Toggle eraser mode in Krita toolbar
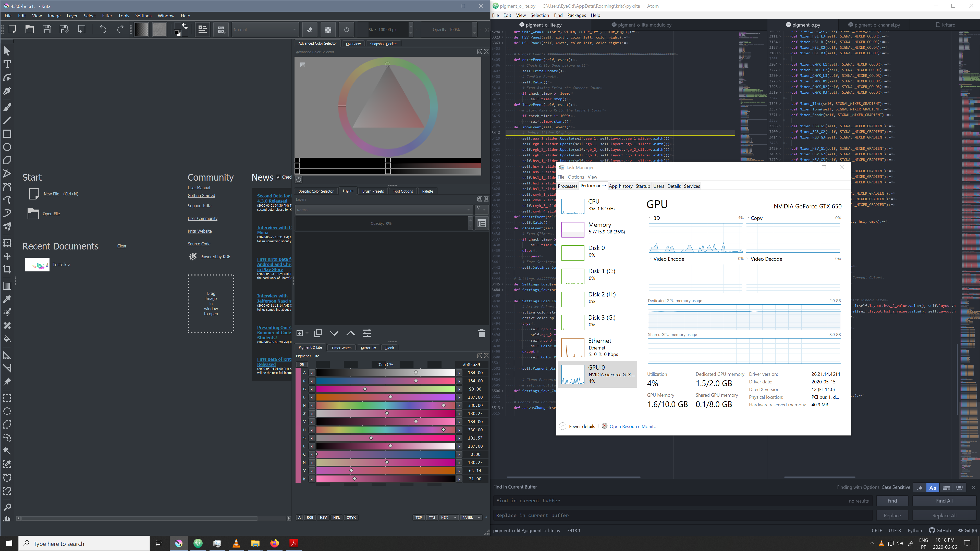The image size is (980, 551). (310, 29)
